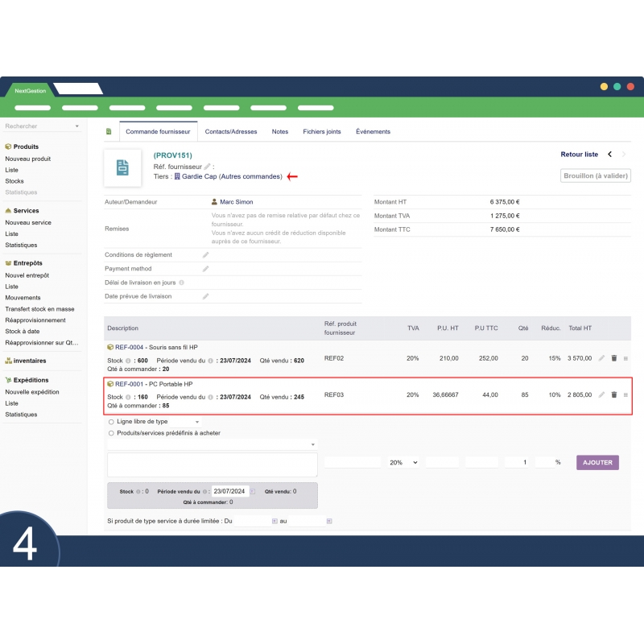Open Stocks under Produits
Screen dimensions: 644x644
(x=14, y=181)
